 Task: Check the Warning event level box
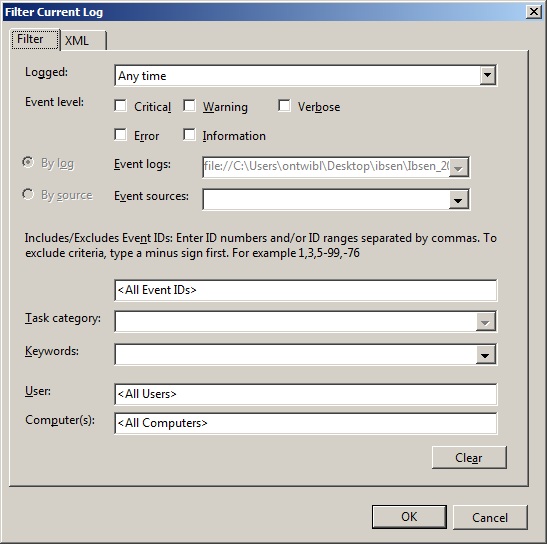click(x=189, y=106)
